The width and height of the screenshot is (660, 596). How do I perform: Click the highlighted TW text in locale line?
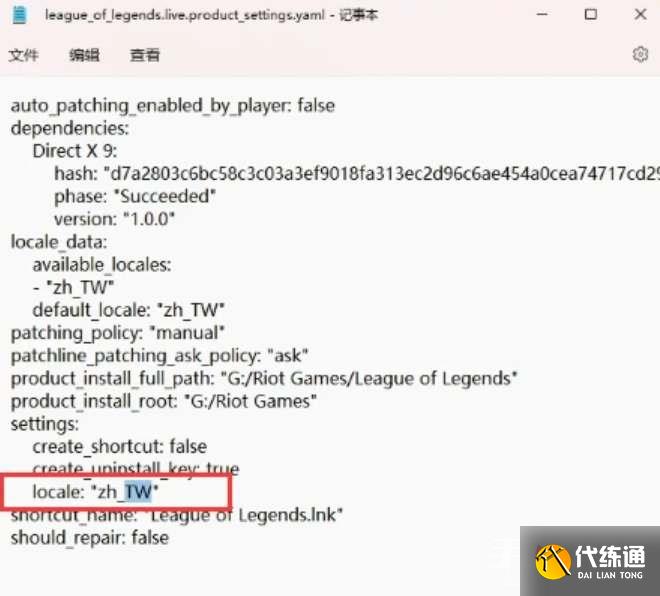(x=138, y=492)
